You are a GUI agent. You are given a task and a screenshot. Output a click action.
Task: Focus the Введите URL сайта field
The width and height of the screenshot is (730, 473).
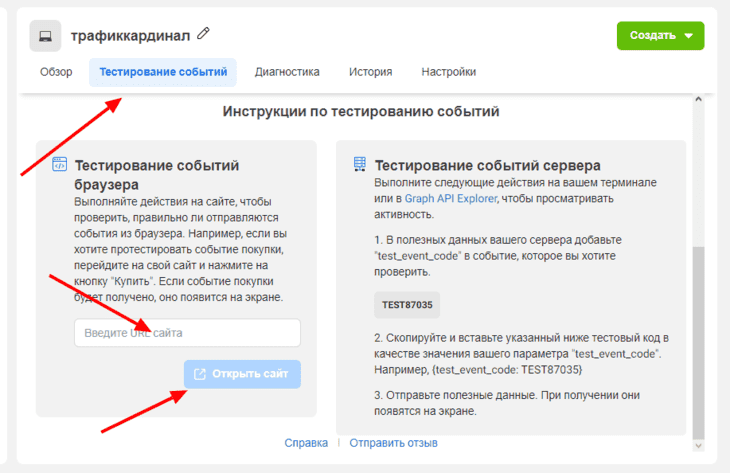click(x=187, y=333)
